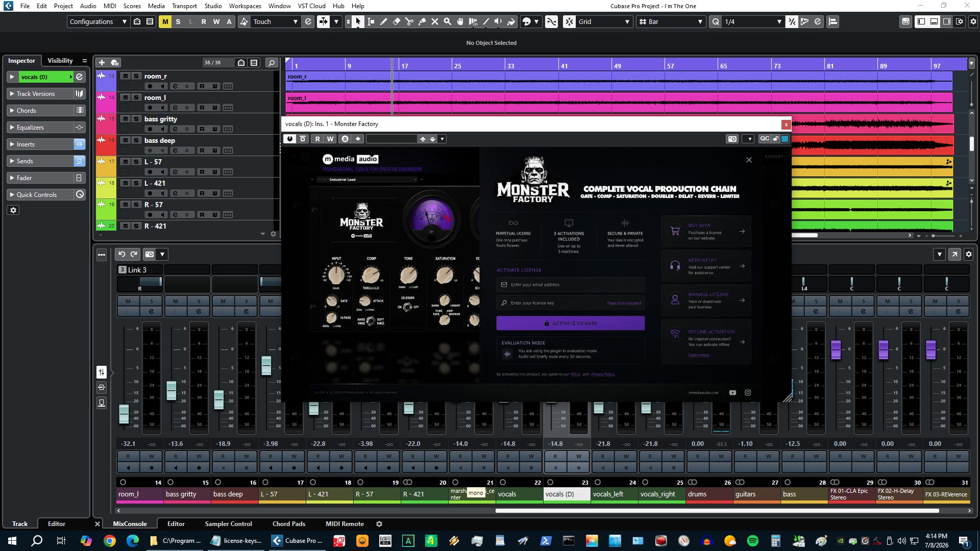Click the mixer redo arrow

(134, 254)
